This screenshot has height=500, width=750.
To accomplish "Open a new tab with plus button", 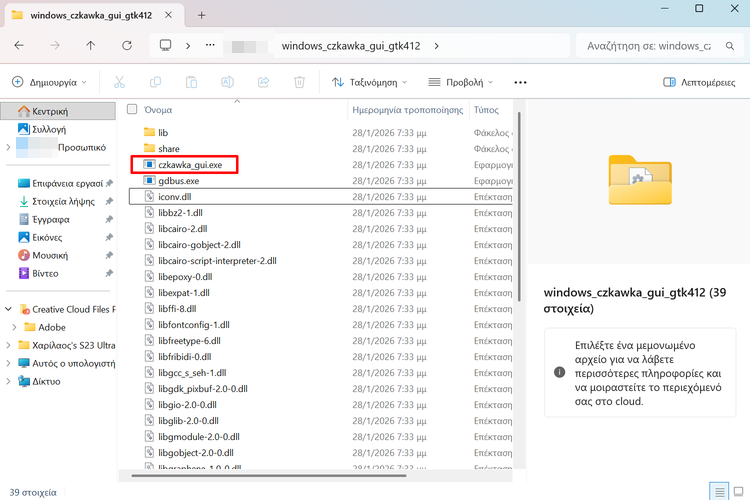I will [201, 15].
